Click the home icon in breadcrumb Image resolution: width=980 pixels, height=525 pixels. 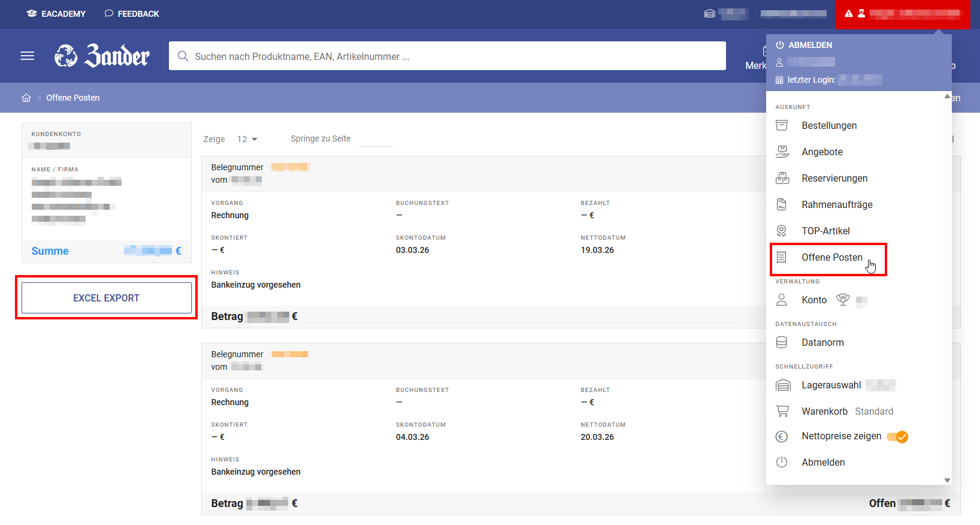coord(26,98)
